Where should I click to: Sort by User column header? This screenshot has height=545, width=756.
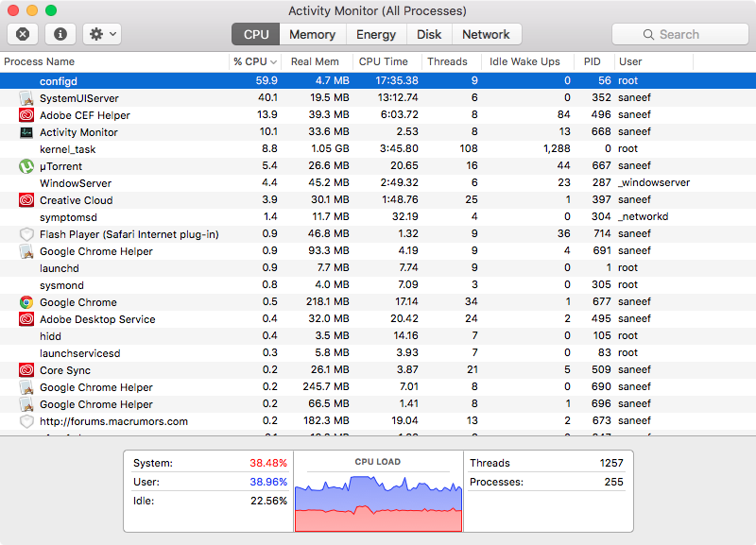point(630,61)
